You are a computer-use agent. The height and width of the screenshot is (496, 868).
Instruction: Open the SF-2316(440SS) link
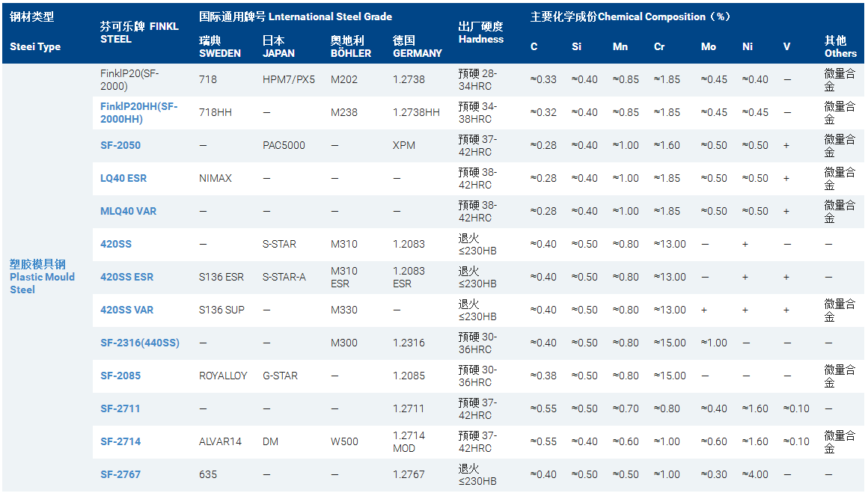140,343
